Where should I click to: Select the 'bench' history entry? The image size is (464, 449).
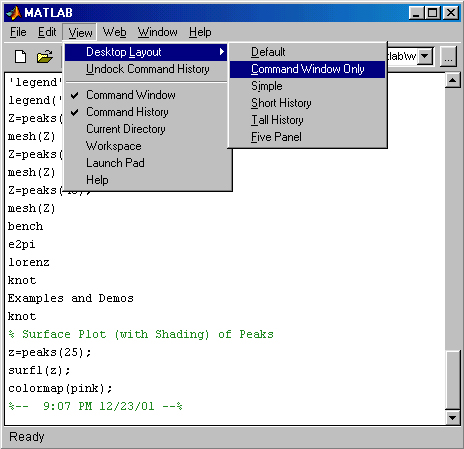point(25,226)
